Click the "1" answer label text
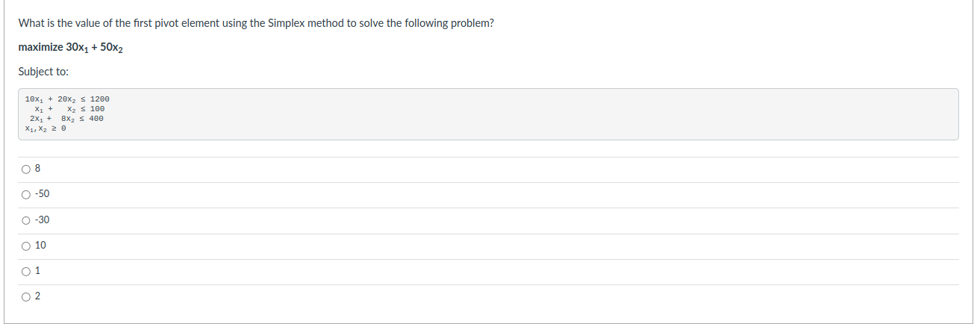This screenshot has width=980, height=324. click(x=37, y=270)
